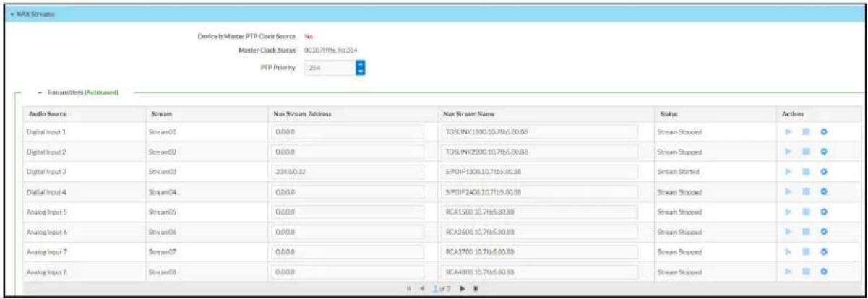Edit the Stream03 address 239.0.0.32 field
Image resolution: width=868 pixels, height=299 pixels.
[348, 173]
